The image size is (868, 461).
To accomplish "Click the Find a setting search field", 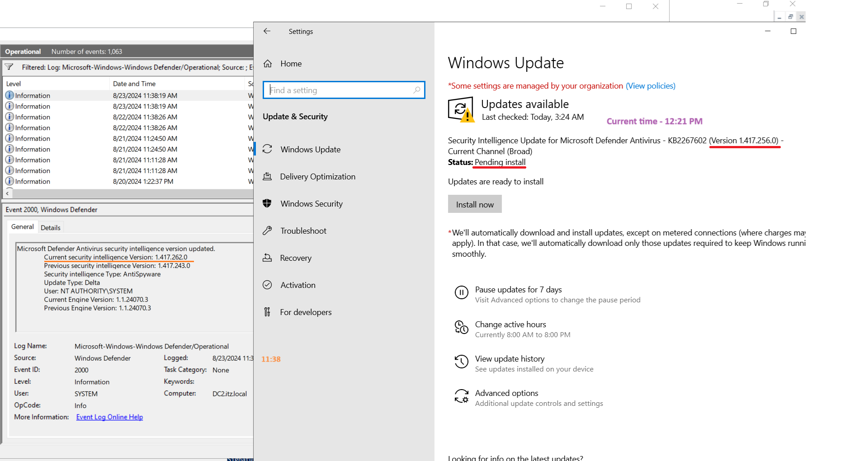I will (x=344, y=90).
